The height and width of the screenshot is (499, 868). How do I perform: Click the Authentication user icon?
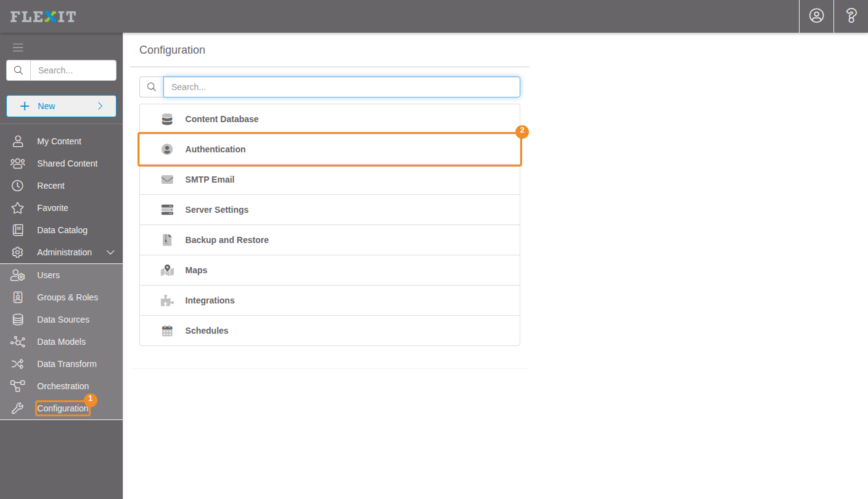(x=167, y=149)
